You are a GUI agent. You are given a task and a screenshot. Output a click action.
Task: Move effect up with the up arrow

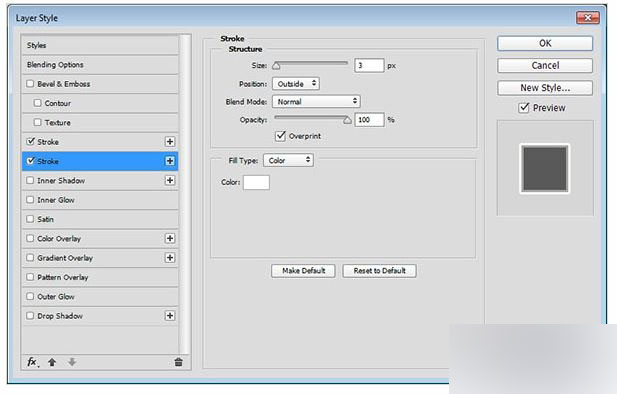52,362
